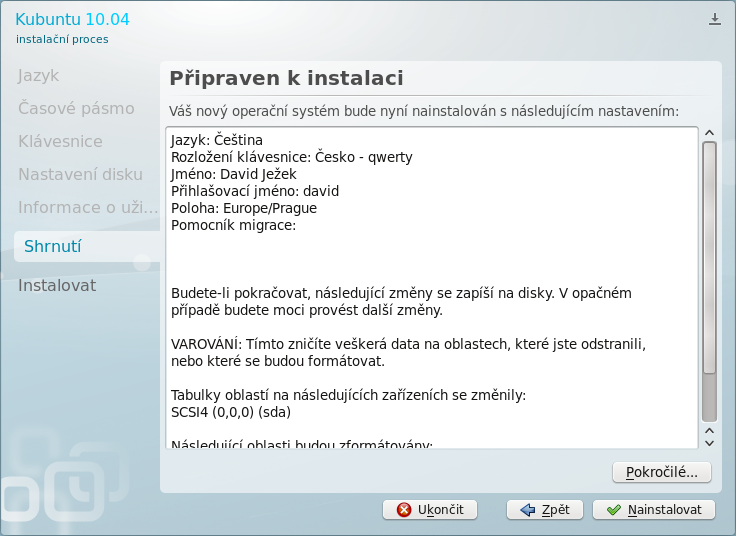Screen dimensions: 736x536
Task: Click the Nainstalovat button label
Action: click(x=665, y=510)
